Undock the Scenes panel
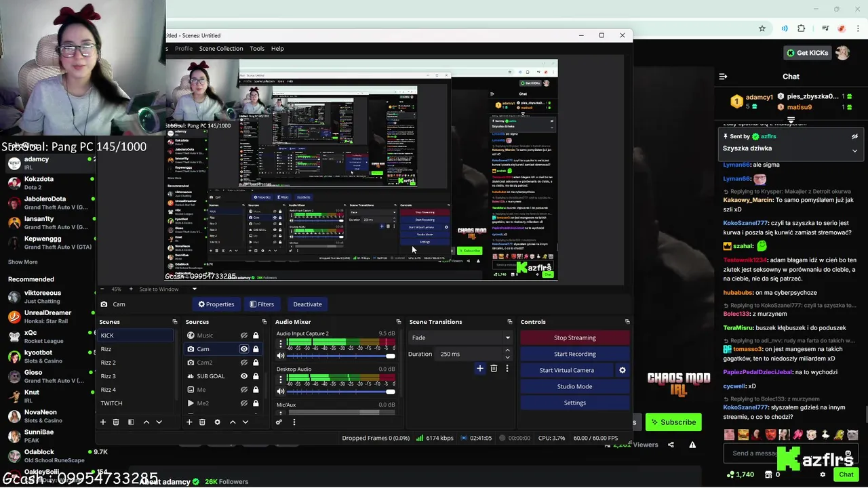Viewport: 868px width, 488px height. coord(174,322)
